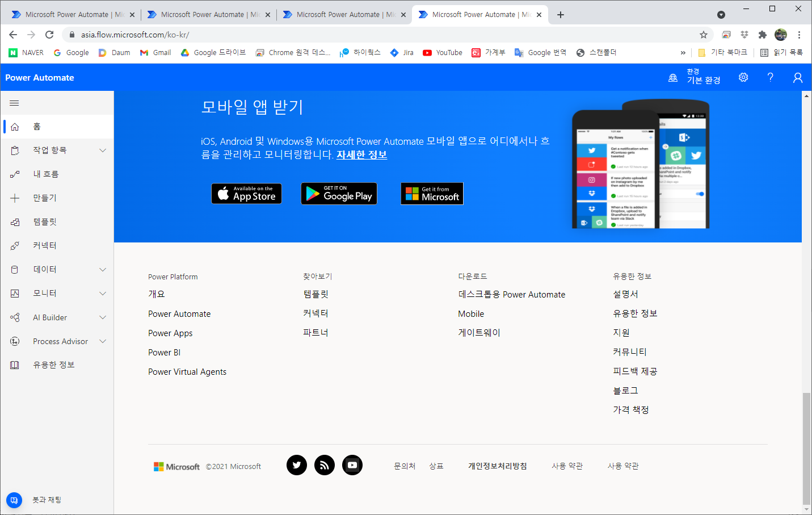
Task: Open the 기타 북마크 folder
Action: click(x=722, y=53)
